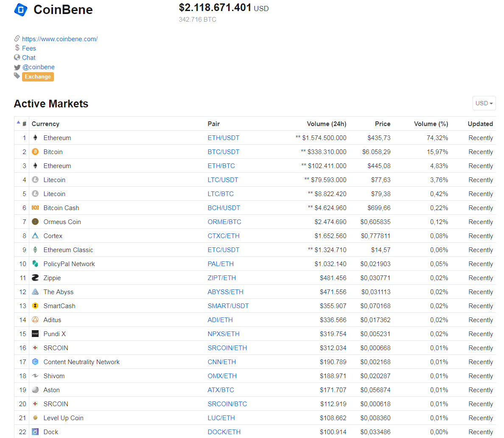Open the LUC/ETH pair link

click(x=221, y=418)
